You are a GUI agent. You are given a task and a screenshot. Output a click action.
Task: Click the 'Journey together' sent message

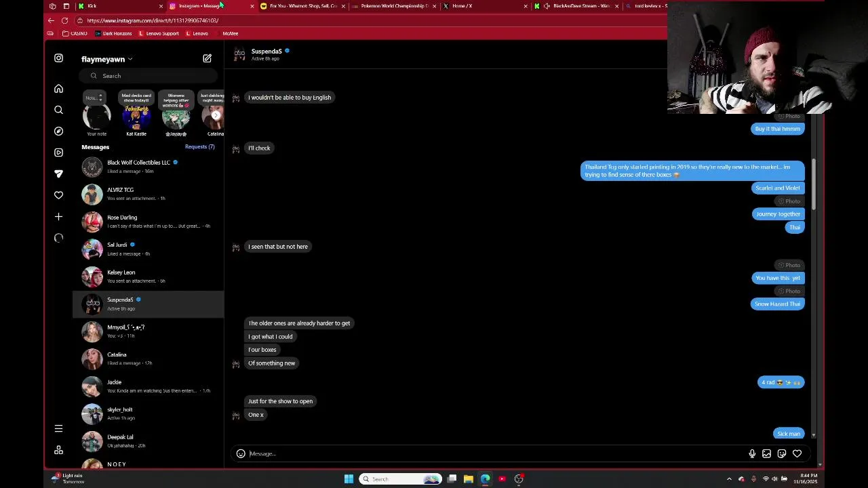tap(778, 213)
